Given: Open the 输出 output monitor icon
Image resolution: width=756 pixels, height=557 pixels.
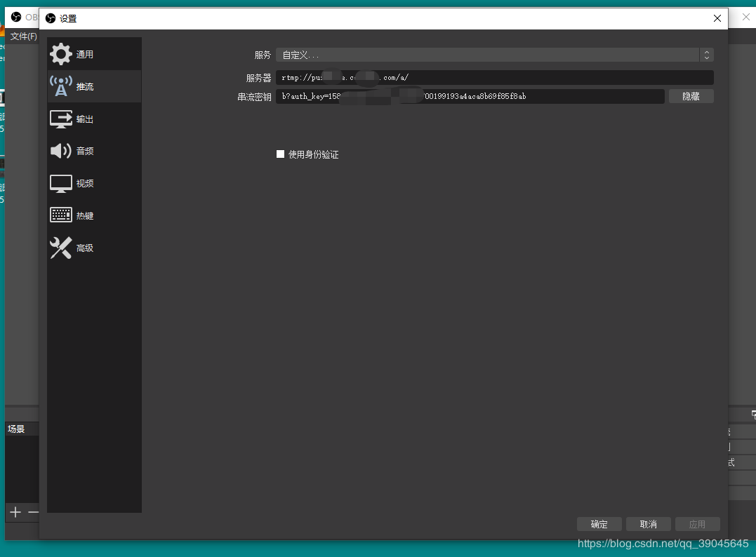Looking at the screenshot, I should [x=61, y=119].
